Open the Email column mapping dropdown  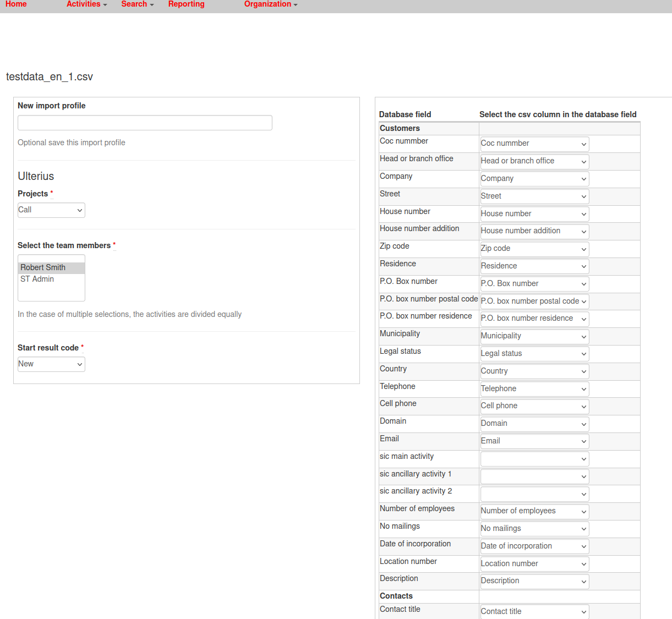[x=534, y=441]
